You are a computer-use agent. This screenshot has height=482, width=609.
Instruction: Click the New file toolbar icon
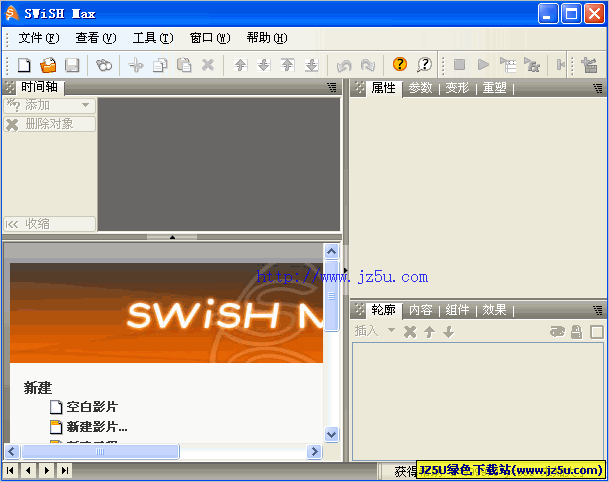click(x=24, y=65)
